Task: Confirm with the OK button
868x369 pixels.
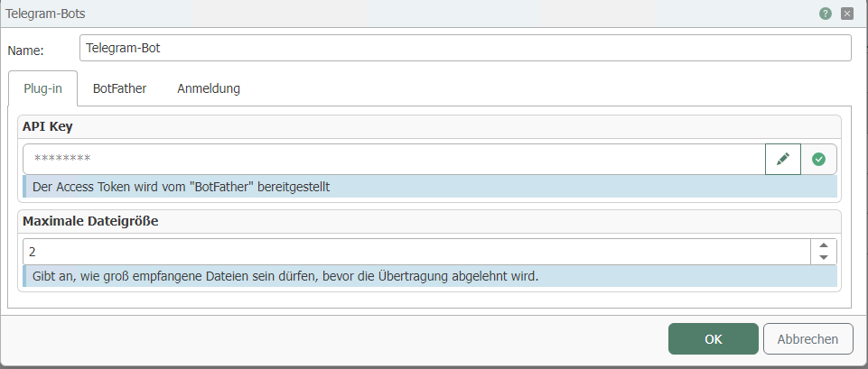Action: [x=713, y=338]
